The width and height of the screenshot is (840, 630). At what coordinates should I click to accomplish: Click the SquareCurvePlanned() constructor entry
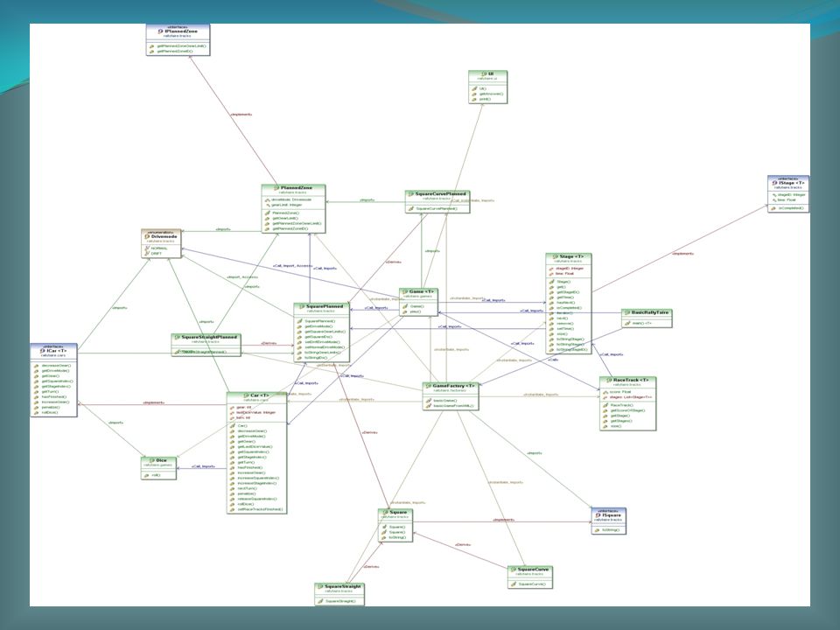[437, 208]
